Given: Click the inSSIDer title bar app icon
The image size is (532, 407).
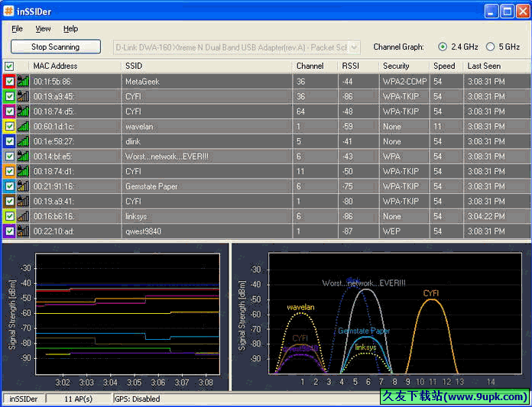Looking at the screenshot, I should pyautogui.click(x=8, y=11).
